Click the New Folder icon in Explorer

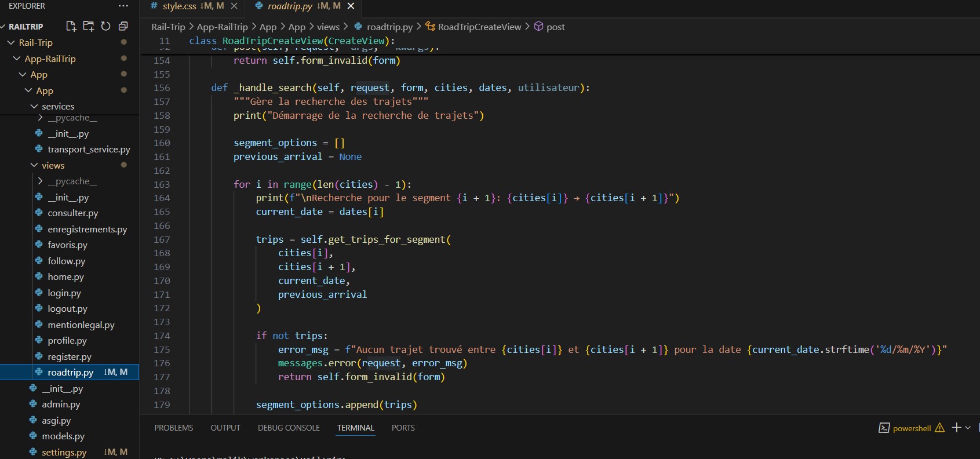[x=88, y=26]
